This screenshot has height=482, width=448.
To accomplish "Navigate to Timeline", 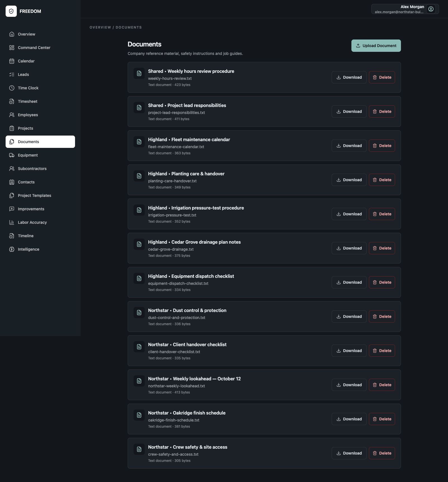I will coord(40,236).
